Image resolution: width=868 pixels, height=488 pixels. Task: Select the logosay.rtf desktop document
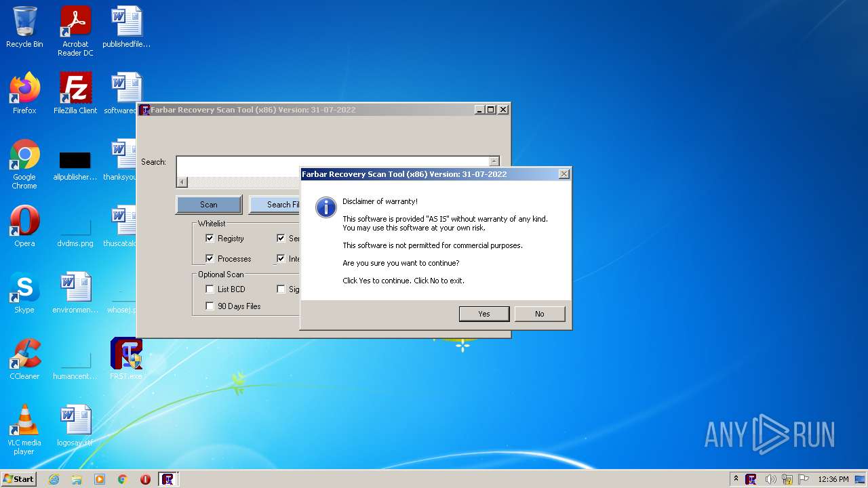point(75,426)
